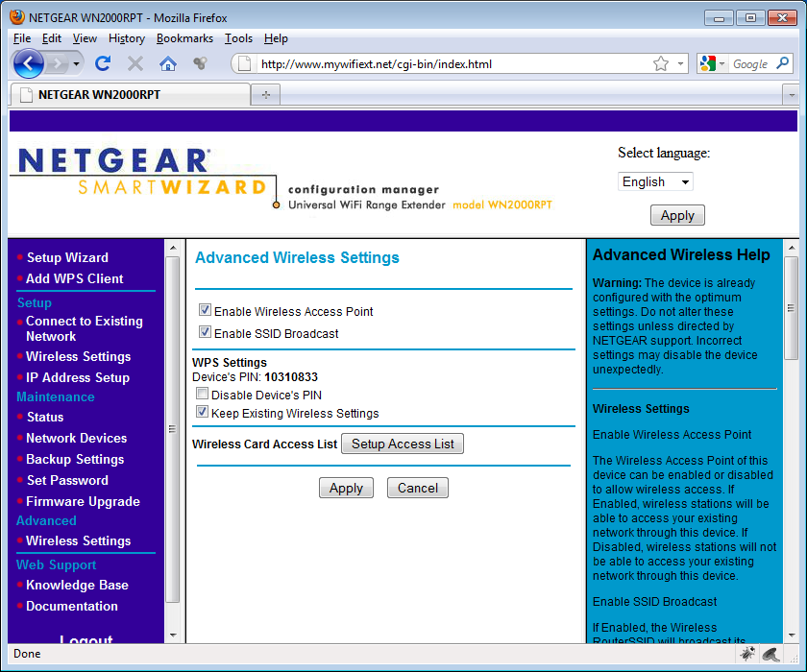Click the Advanced Wireless Help heading
The image size is (807, 672).
[681, 254]
